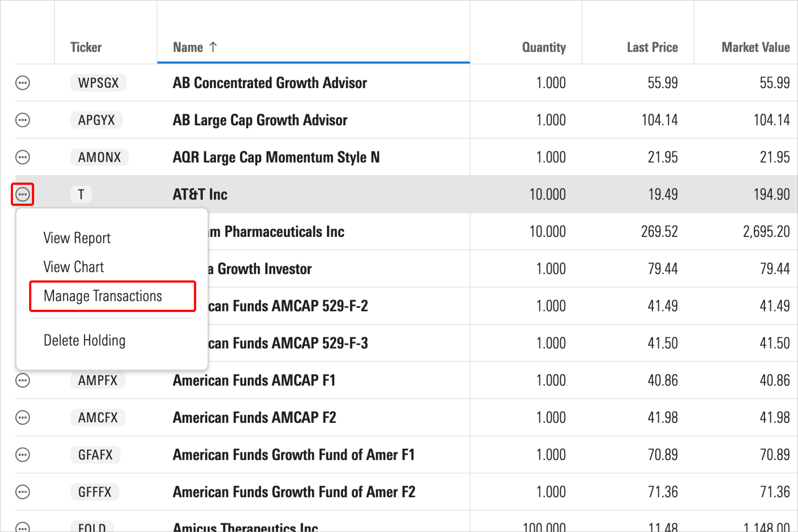Click the options icon for GFAFX holding
This screenshot has height=532, width=798.
[22, 454]
